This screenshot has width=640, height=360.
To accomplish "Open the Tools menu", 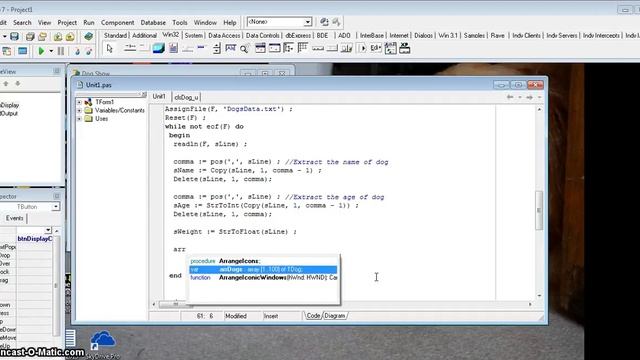I will [180, 22].
